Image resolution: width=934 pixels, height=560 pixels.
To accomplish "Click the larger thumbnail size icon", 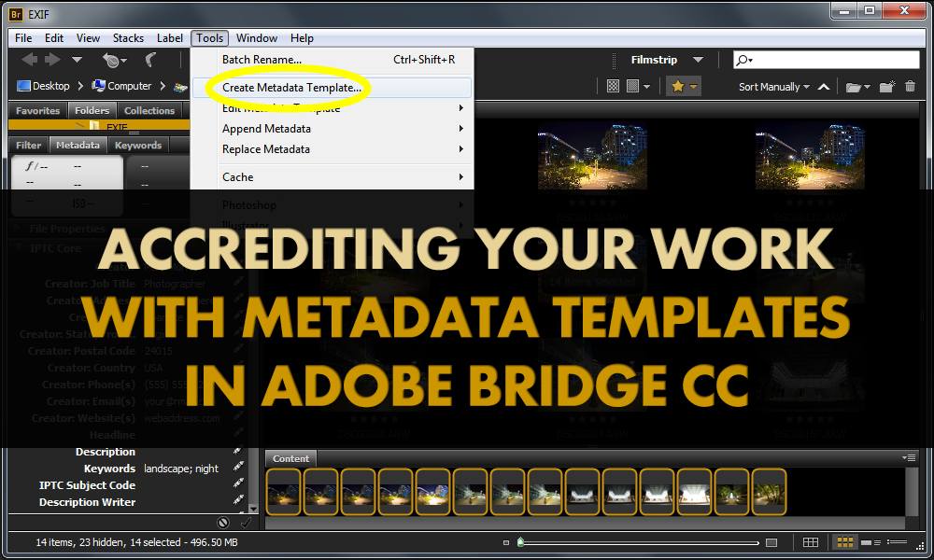I will tap(771, 543).
